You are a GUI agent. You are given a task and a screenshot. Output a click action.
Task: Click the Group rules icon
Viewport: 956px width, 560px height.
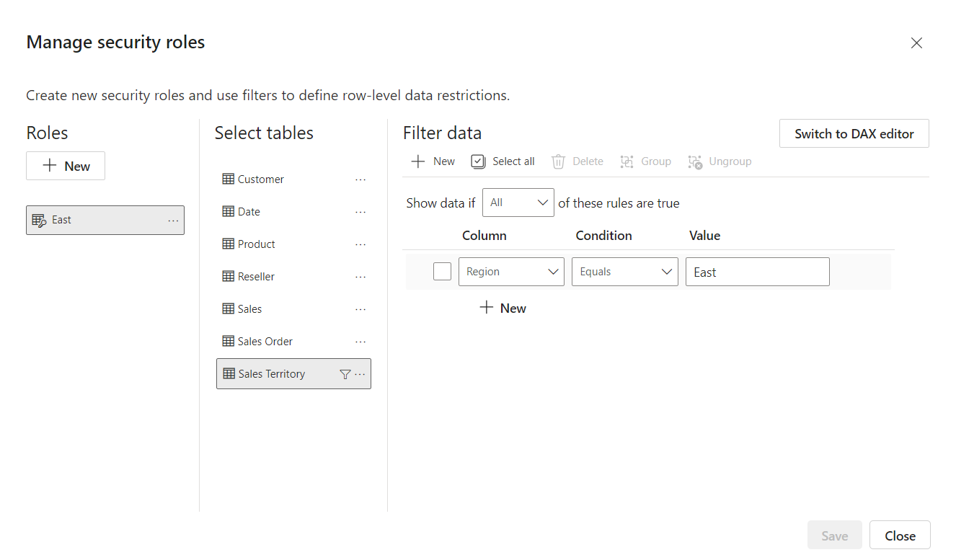pyautogui.click(x=626, y=161)
